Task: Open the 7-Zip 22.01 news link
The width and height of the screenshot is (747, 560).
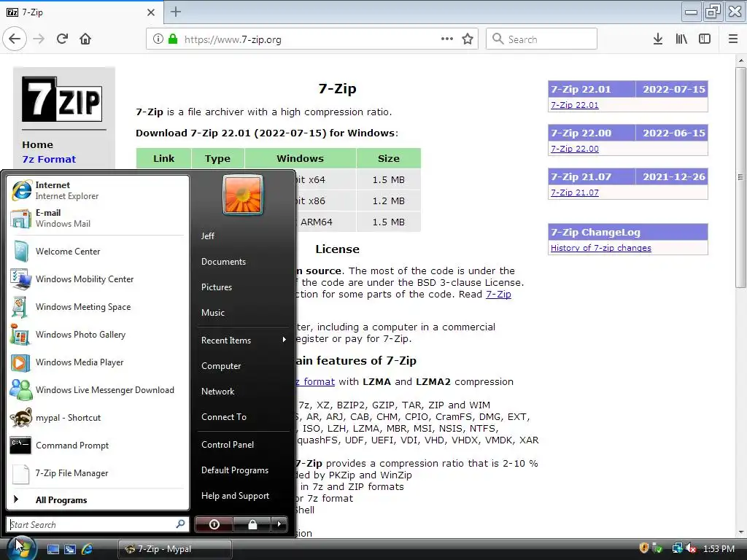Action: pyautogui.click(x=575, y=105)
